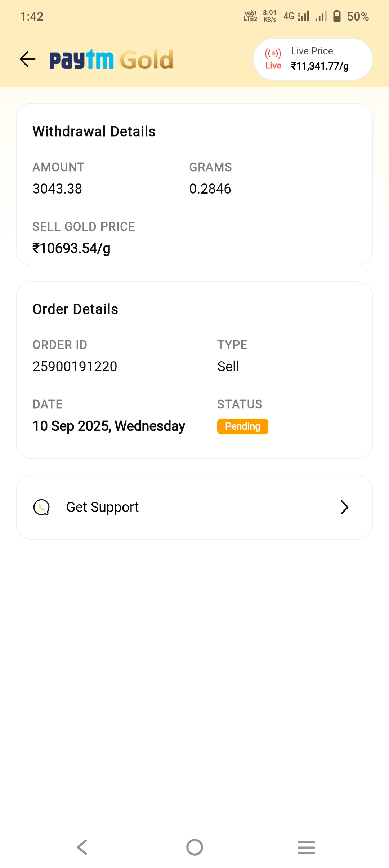Tap the orange Pending status badge
The height and width of the screenshot is (868, 389).
pos(242,426)
